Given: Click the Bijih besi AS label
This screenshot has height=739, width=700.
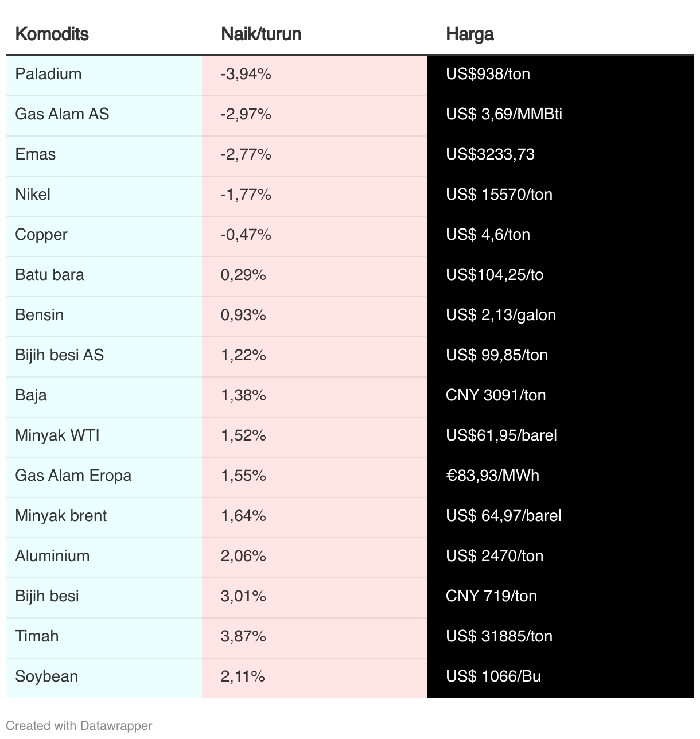Looking at the screenshot, I should 60,355.
